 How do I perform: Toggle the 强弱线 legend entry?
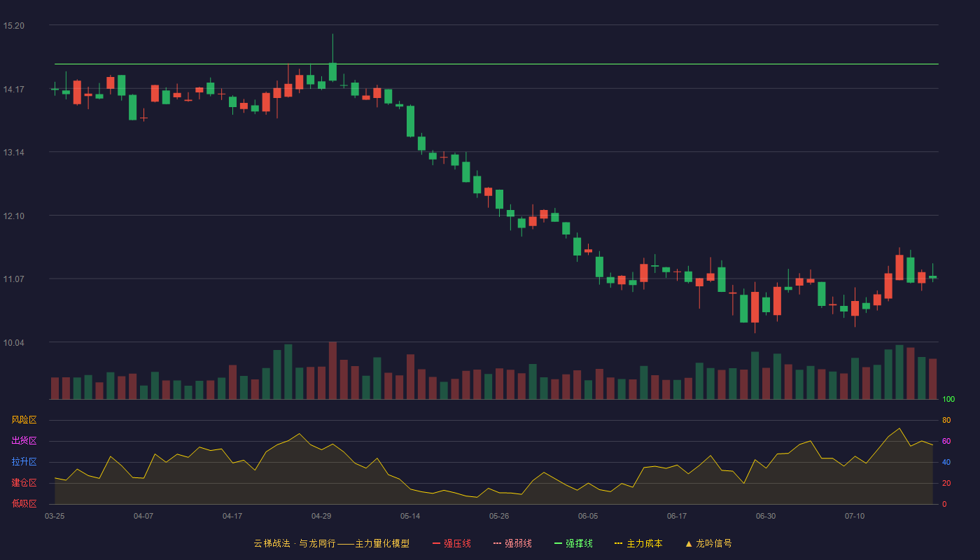(512, 543)
